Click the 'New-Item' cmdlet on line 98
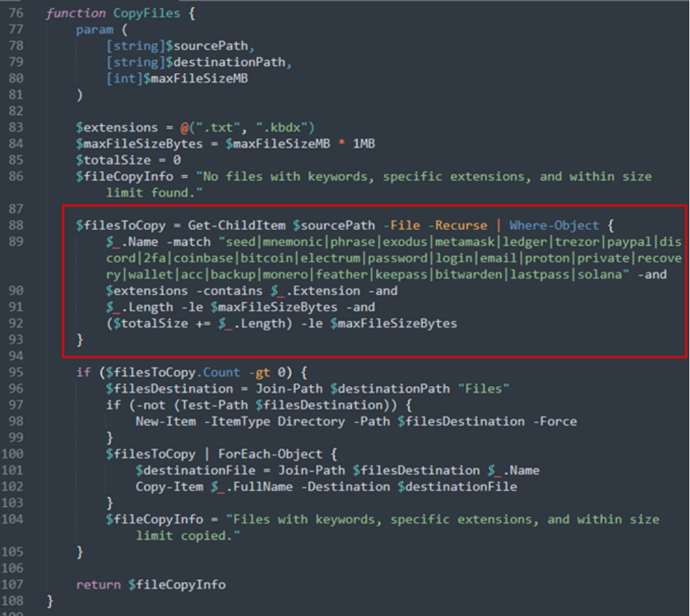The width and height of the screenshot is (690, 616). pyautogui.click(x=165, y=422)
